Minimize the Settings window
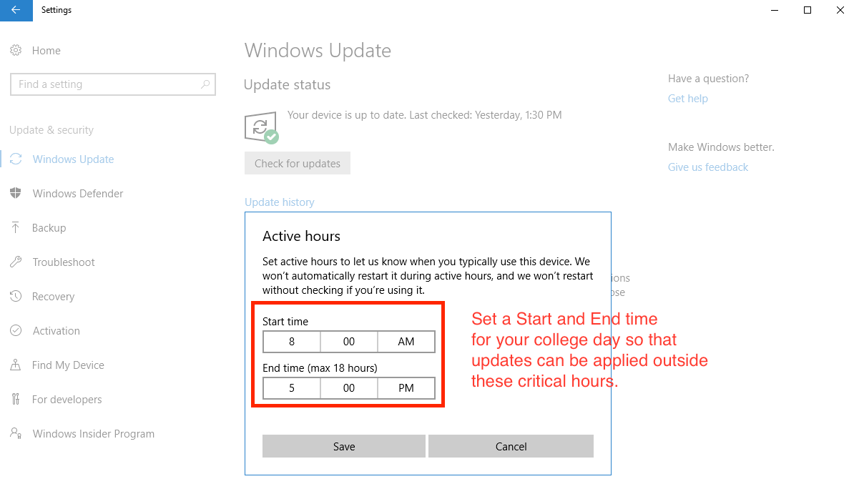This screenshot has height=504, width=854. click(775, 10)
